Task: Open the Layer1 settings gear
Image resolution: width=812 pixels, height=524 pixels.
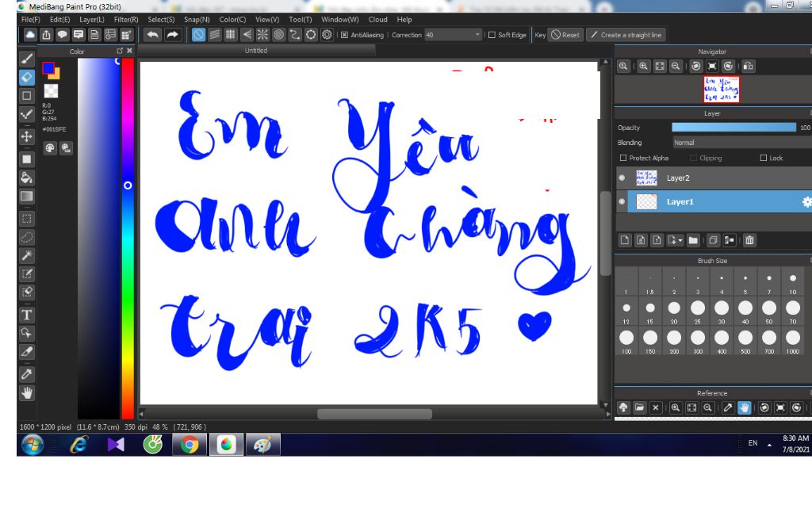Action: (x=806, y=202)
